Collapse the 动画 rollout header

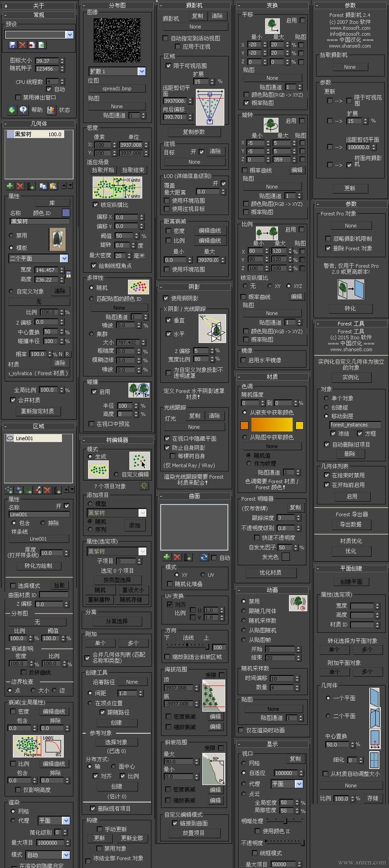[272, 590]
